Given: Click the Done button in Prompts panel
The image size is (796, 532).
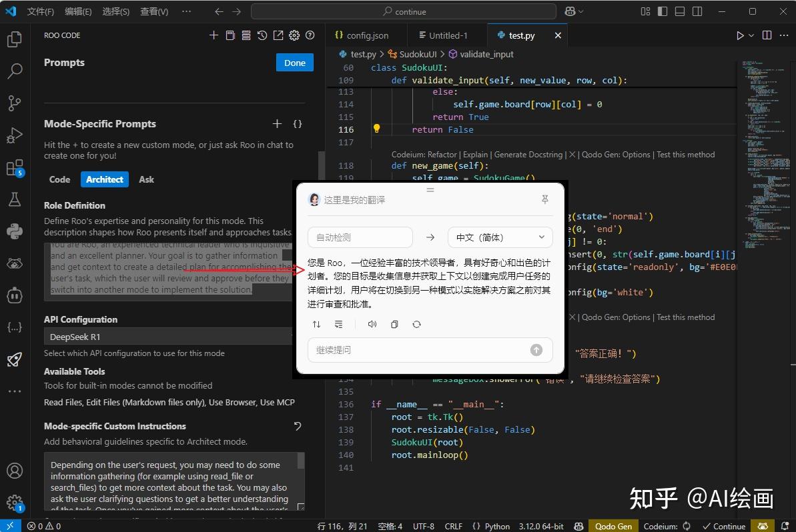Looking at the screenshot, I should (x=294, y=62).
